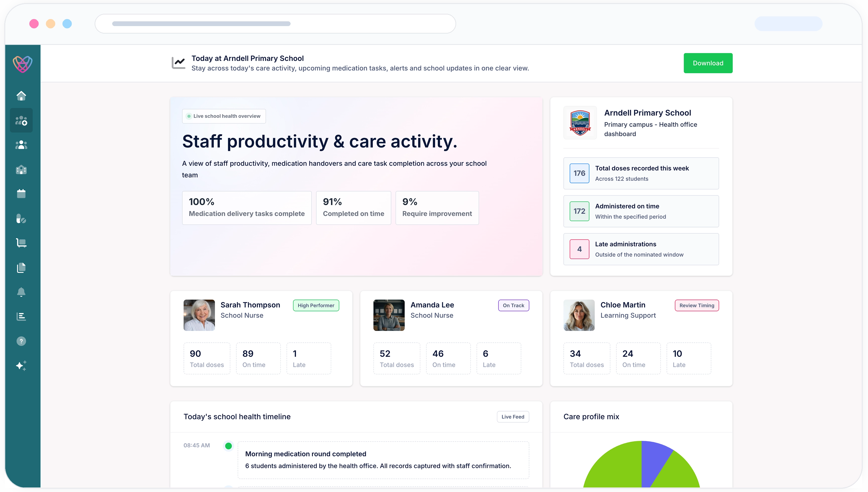Click the blurred top-right browser pill
The image size is (868, 492).
click(x=788, y=24)
